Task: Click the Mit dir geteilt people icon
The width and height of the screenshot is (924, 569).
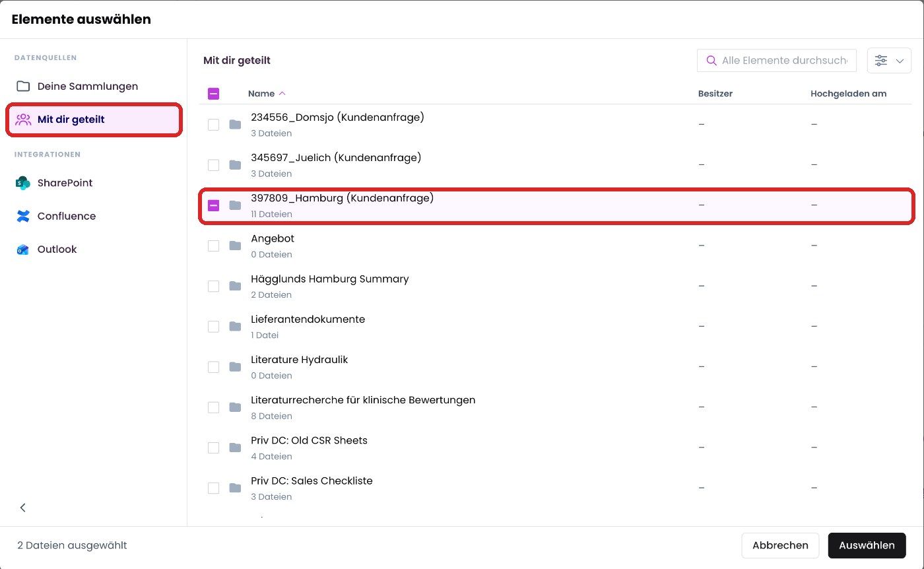Action: pos(23,119)
